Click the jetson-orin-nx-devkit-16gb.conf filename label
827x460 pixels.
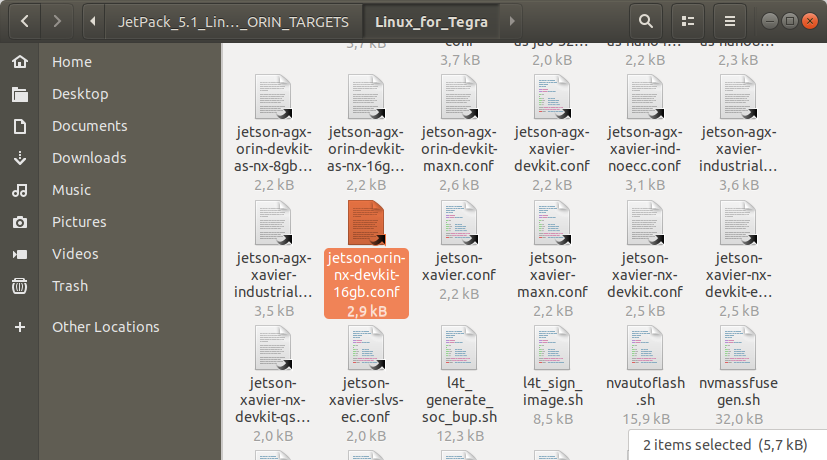[x=366, y=275]
